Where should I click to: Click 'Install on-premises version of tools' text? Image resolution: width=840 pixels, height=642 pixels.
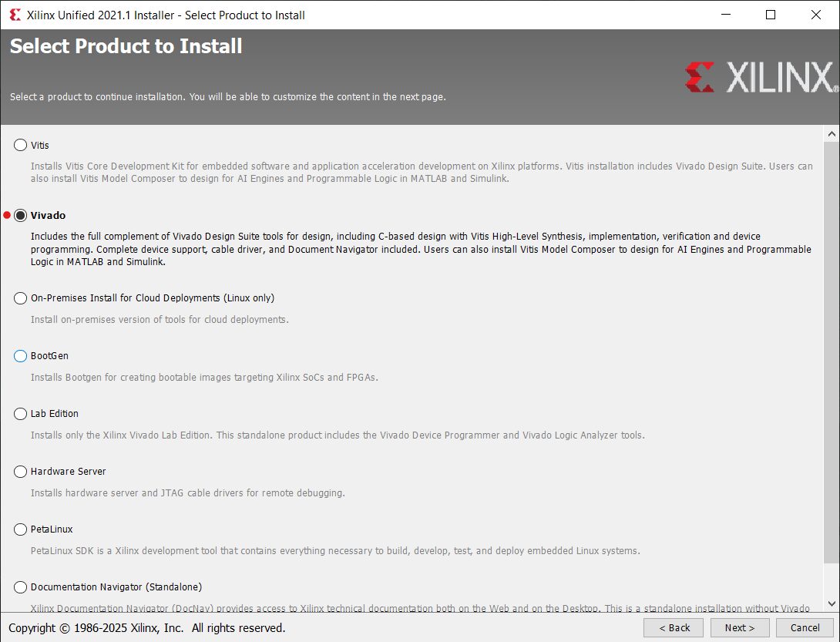pyautogui.click(x=160, y=319)
